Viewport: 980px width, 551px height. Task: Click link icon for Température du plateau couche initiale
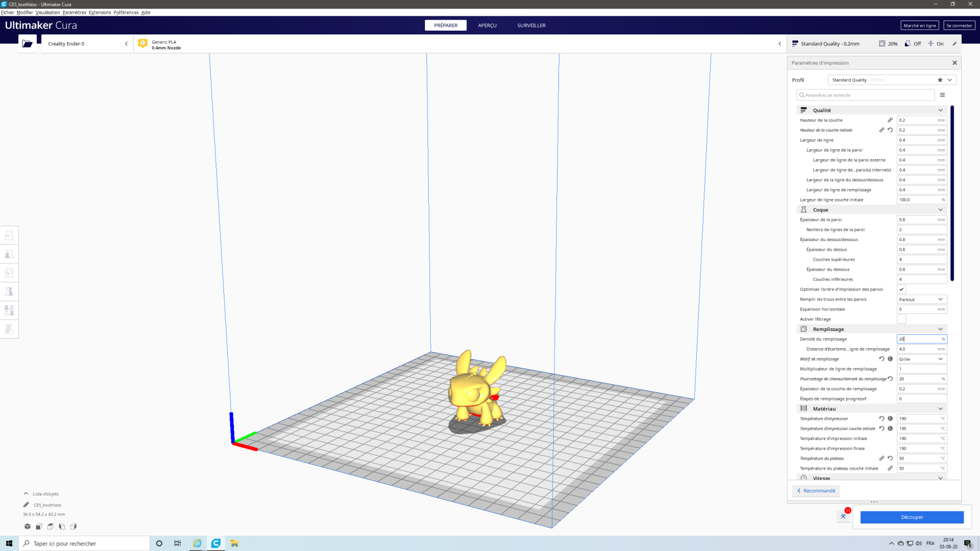890,468
